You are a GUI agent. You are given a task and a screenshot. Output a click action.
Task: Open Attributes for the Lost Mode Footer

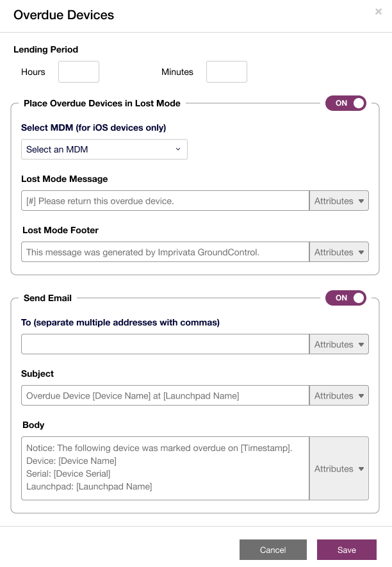tap(339, 252)
